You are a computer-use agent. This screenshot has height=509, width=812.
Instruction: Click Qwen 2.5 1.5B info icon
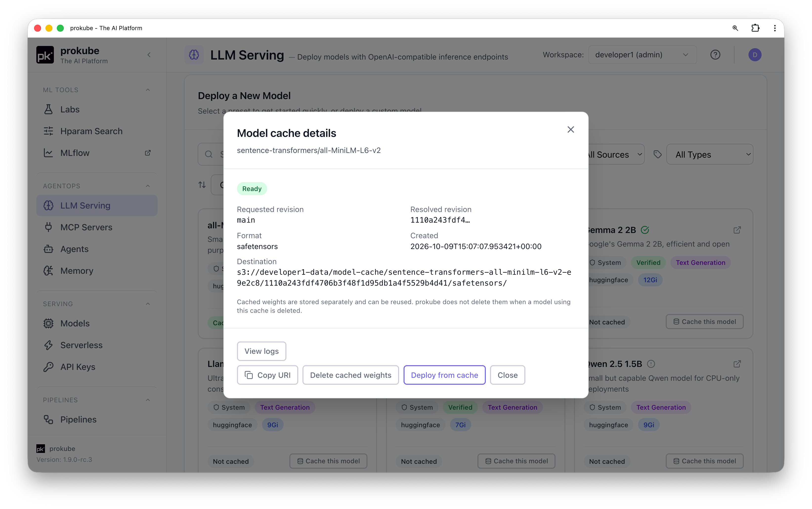(x=651, y=364)
